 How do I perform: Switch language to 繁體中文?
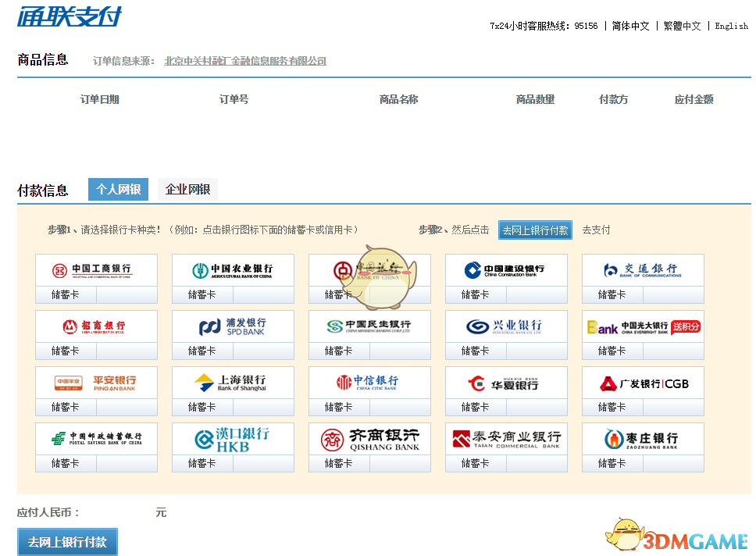click(x=682, y=26)
